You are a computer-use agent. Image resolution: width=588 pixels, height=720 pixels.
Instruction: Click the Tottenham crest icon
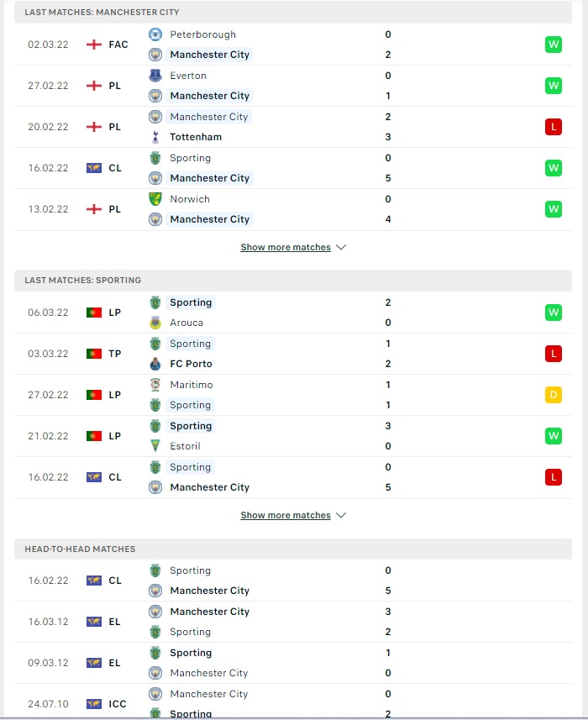pos(155,137)
